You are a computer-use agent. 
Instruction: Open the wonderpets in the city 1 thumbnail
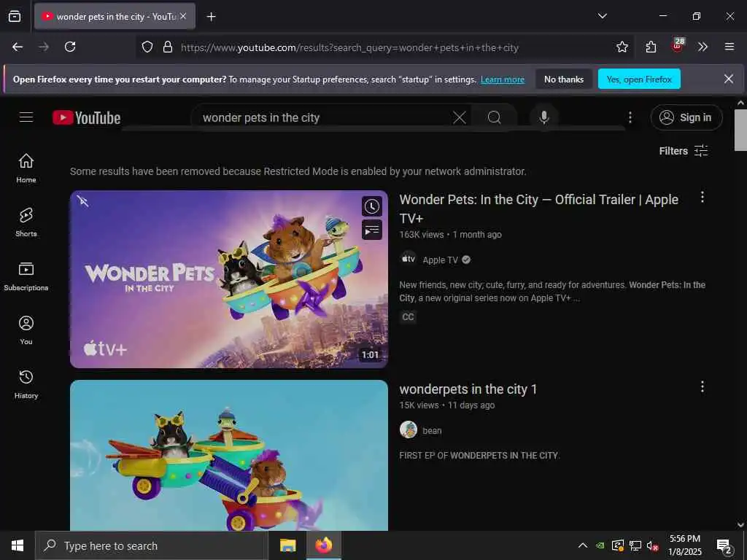228,455
